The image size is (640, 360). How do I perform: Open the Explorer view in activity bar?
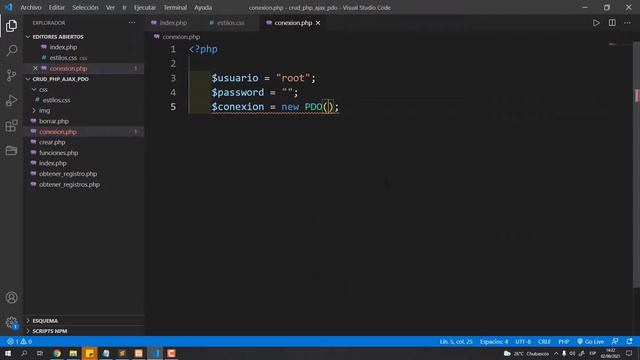[x=11, y=26]
